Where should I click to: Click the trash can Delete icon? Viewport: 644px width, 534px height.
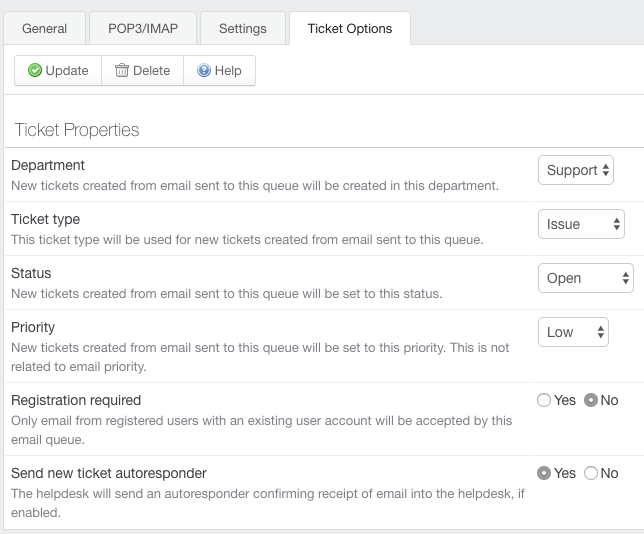click(122, 70)
